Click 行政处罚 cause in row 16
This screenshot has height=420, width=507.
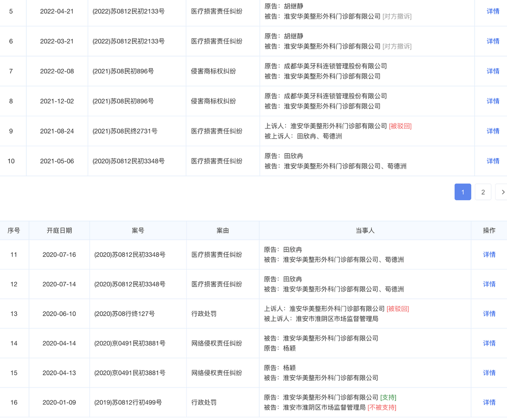[x=204, y=402]
